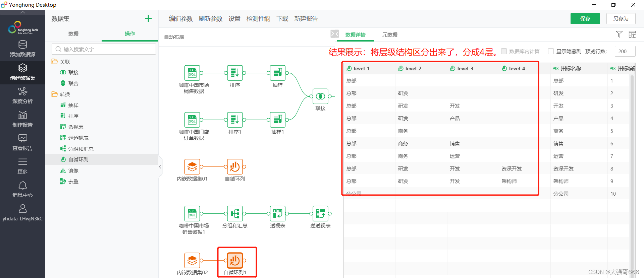Switch to the 数据 tab
Screen dimensions: 644x278
tap(73, 33)
